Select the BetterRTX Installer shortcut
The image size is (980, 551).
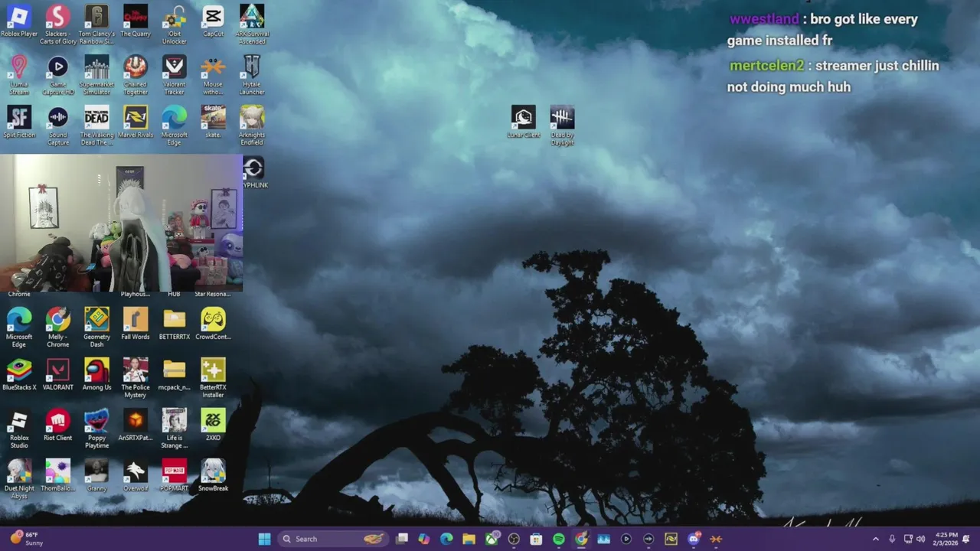[x=213, y=378]
